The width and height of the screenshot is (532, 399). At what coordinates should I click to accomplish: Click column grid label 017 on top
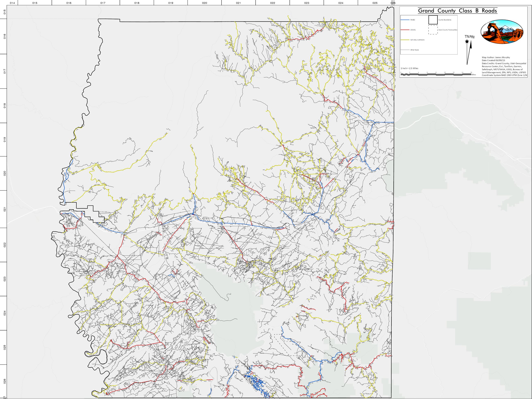[103, 3]
